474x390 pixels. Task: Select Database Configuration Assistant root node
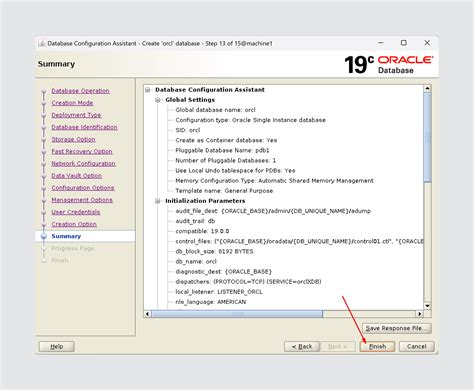(x=210, y=90)
